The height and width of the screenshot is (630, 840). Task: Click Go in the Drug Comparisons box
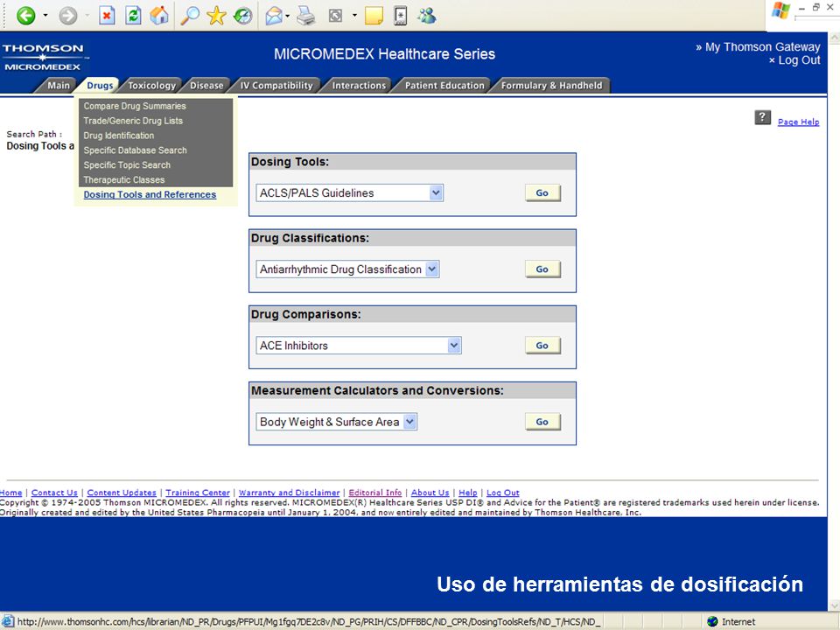(542, 346)
